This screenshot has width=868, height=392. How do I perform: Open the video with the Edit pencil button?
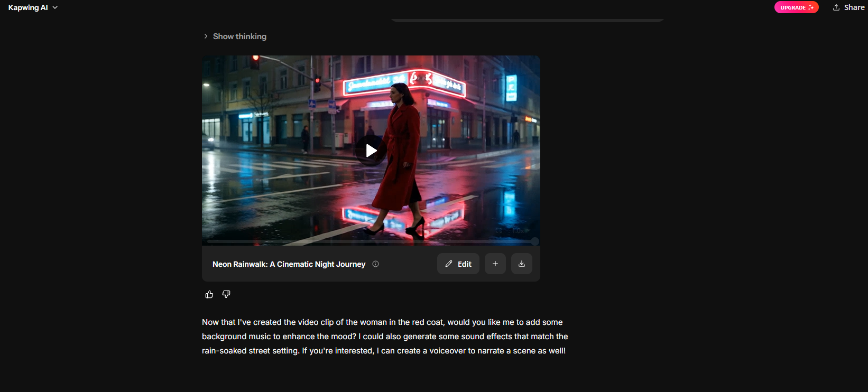coord(458,264)
